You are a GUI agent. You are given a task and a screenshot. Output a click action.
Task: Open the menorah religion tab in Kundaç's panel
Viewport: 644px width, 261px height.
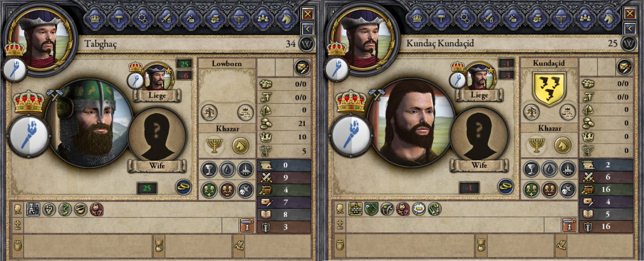(561, 19)
